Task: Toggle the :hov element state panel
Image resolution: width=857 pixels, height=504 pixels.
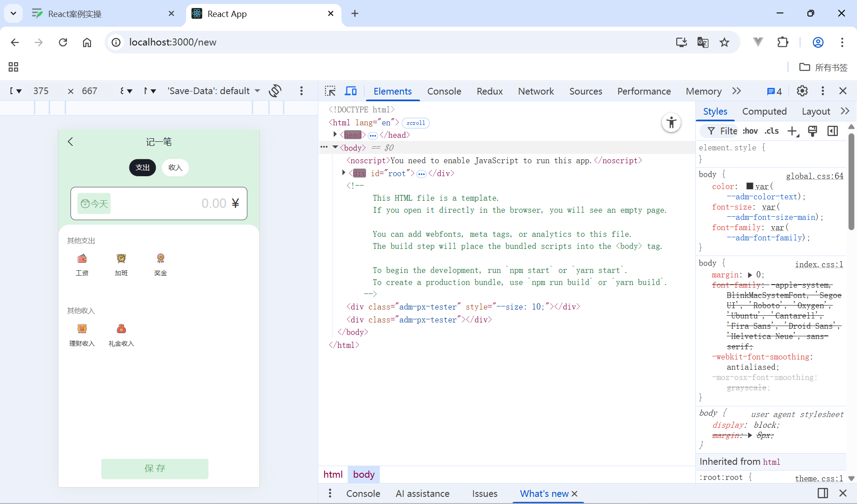Action: click(x=750, y=131)
